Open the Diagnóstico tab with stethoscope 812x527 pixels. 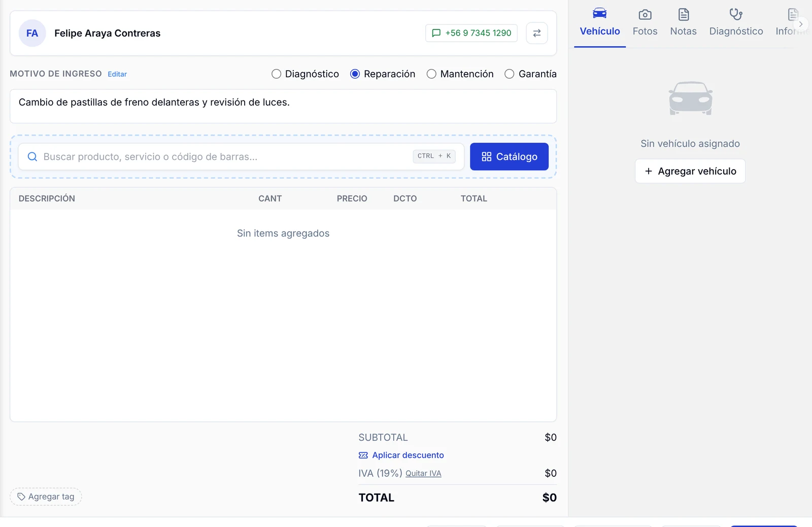(x=736, y=23)
